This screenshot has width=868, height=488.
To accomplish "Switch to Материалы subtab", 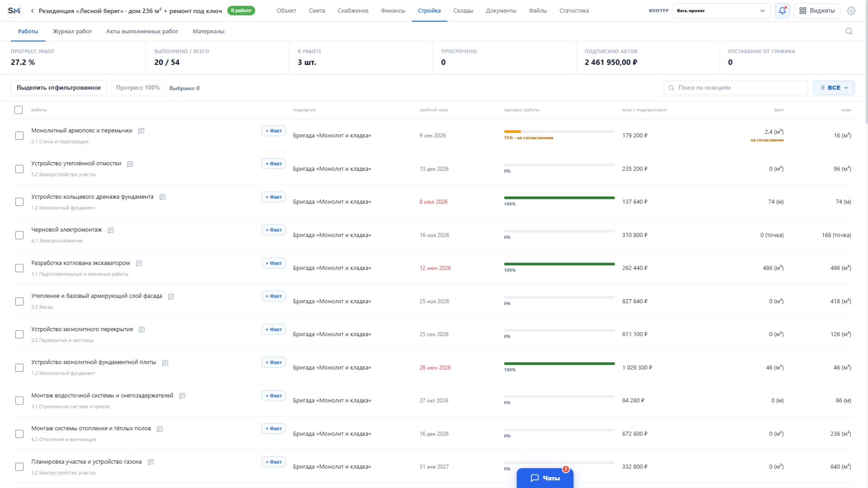I will pyautogui.click(x=208, y=32).
